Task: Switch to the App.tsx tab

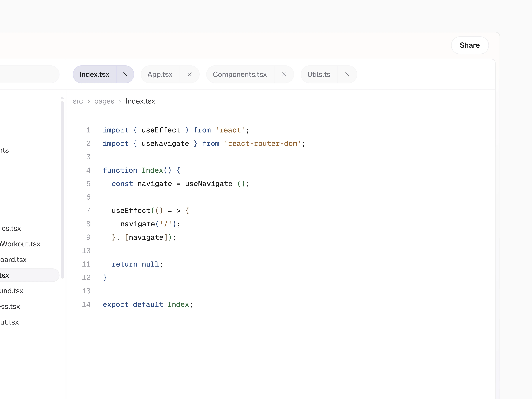Action: click(x=160, y=74)
